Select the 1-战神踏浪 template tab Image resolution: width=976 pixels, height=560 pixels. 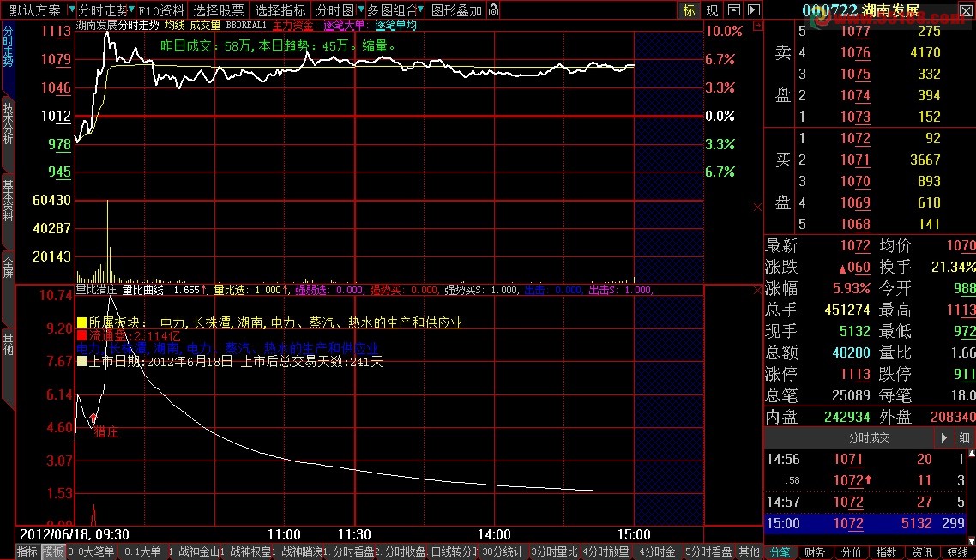tap(297, 551)
